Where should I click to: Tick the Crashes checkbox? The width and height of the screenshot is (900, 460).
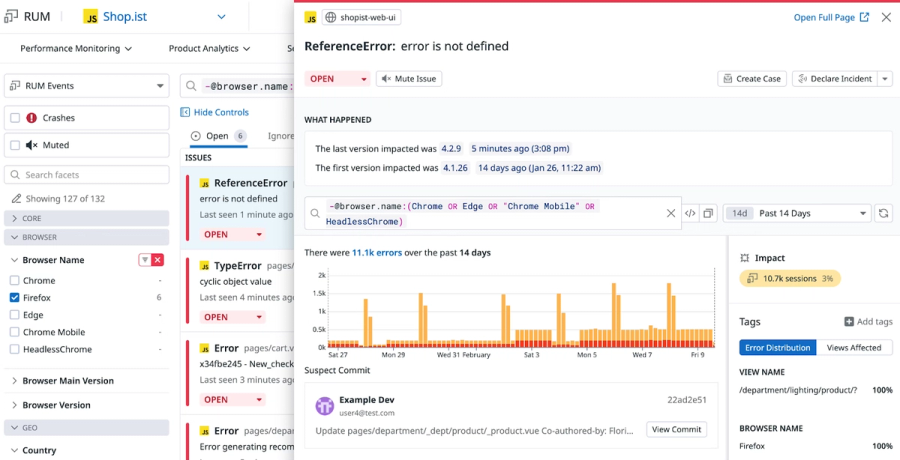(15, 118)
